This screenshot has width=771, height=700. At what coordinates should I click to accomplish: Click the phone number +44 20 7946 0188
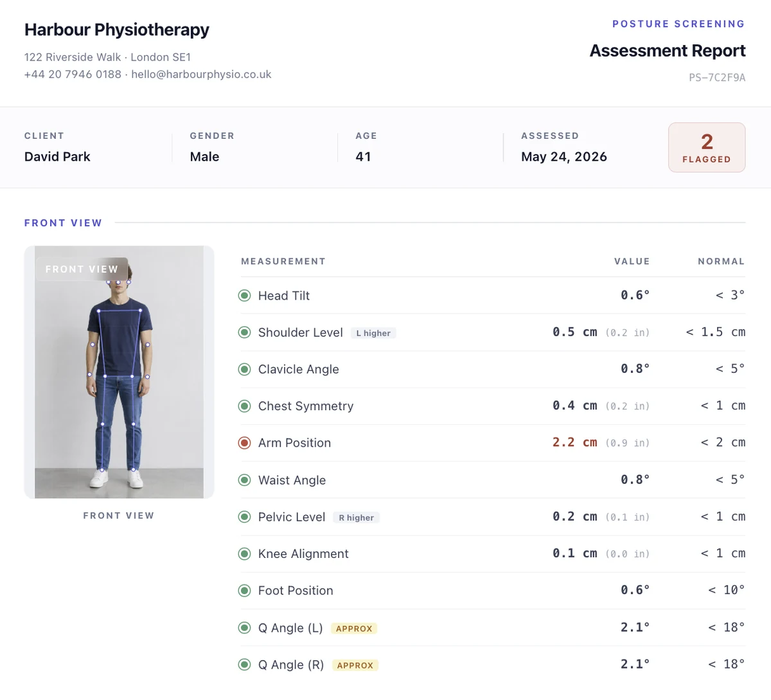[x=73, y=75]
